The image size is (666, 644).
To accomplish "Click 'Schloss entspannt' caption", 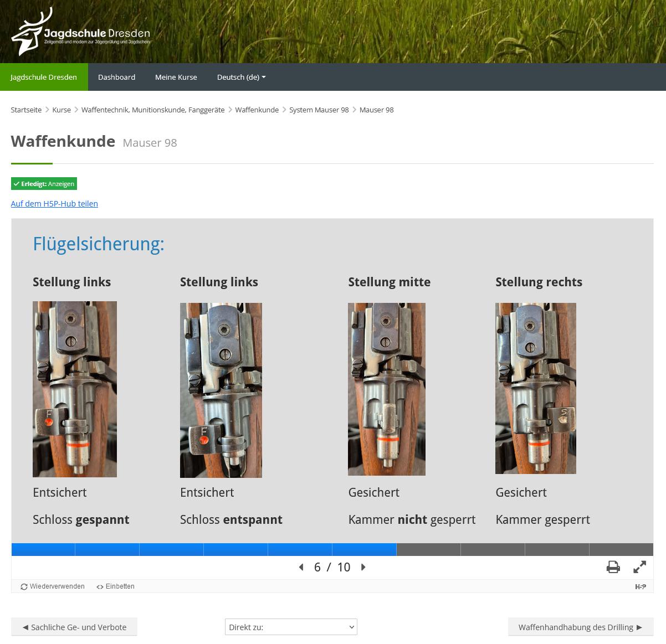I will click(231, 519).
